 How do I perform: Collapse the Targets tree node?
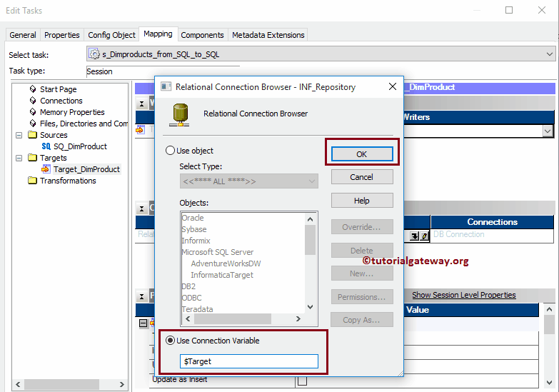click(19, 158)
